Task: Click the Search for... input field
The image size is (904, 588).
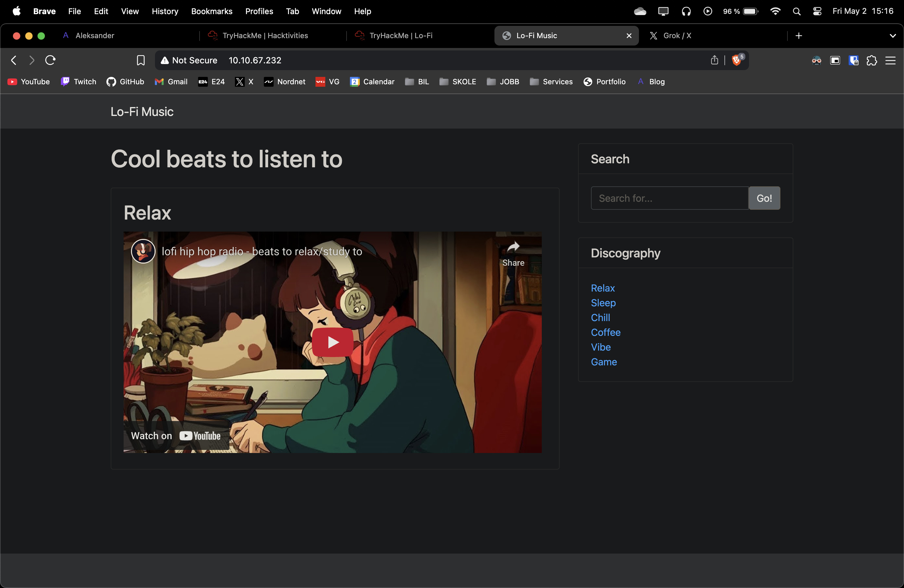Action: [669, 198]
